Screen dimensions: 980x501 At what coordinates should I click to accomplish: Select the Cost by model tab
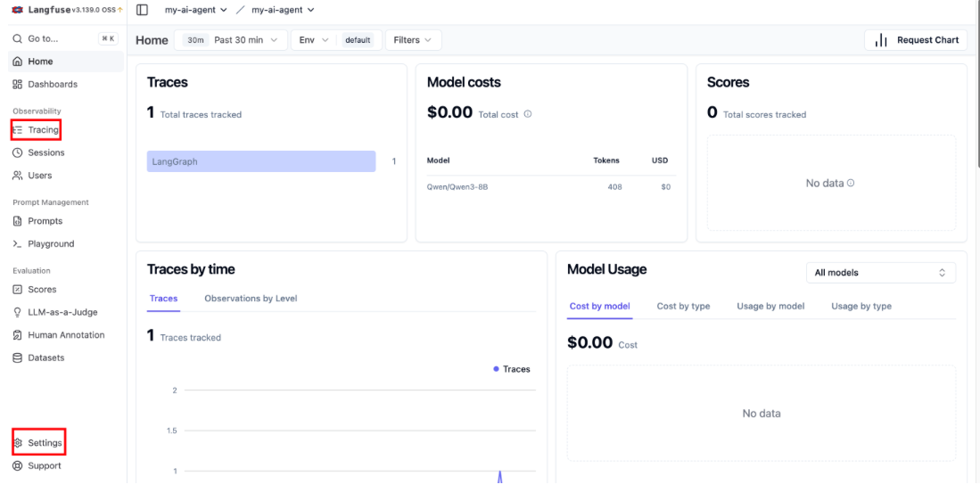click(x=599, y=306)
